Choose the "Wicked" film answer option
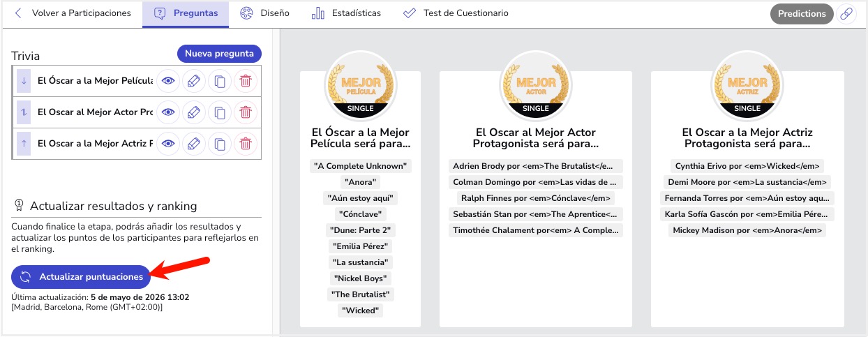 (360, 310)
